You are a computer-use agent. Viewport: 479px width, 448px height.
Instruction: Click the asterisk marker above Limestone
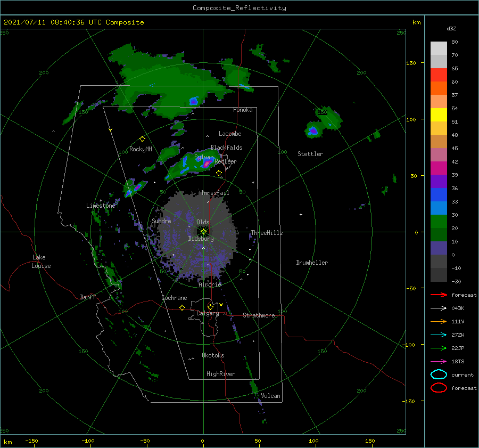(x=101, y=201)
